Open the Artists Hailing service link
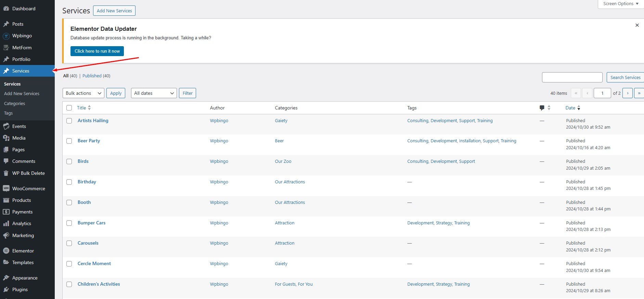 click(93, 120)
